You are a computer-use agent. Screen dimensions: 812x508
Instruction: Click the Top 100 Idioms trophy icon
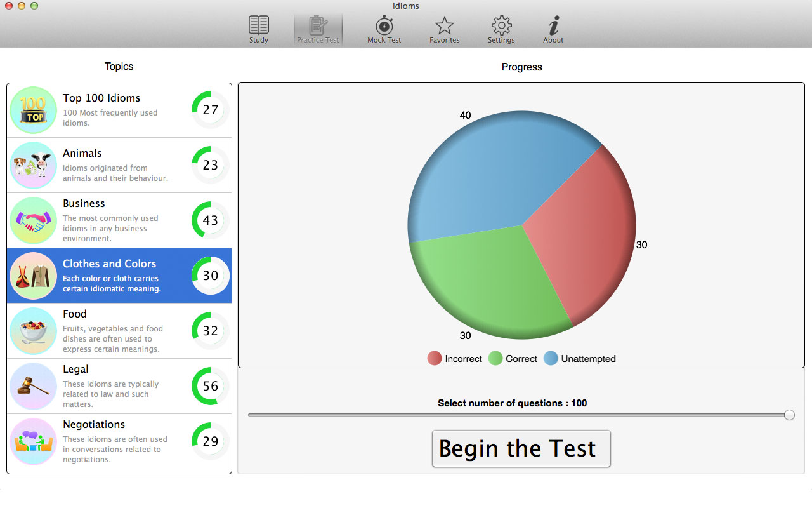34,110
